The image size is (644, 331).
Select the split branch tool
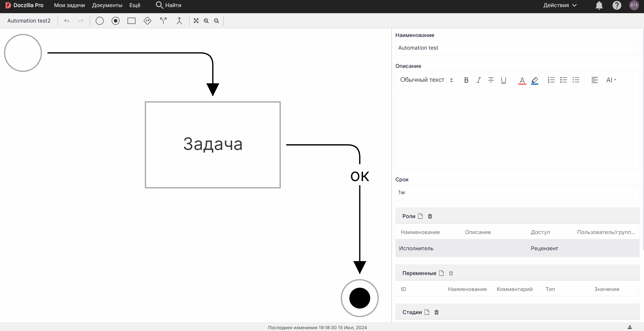[163, 21]
